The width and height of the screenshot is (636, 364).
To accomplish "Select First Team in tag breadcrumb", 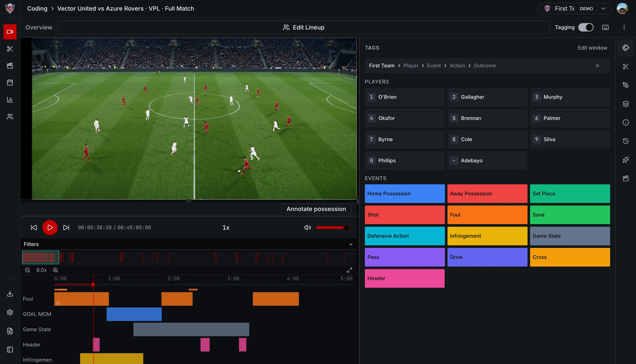I will [x=382, y=65].
